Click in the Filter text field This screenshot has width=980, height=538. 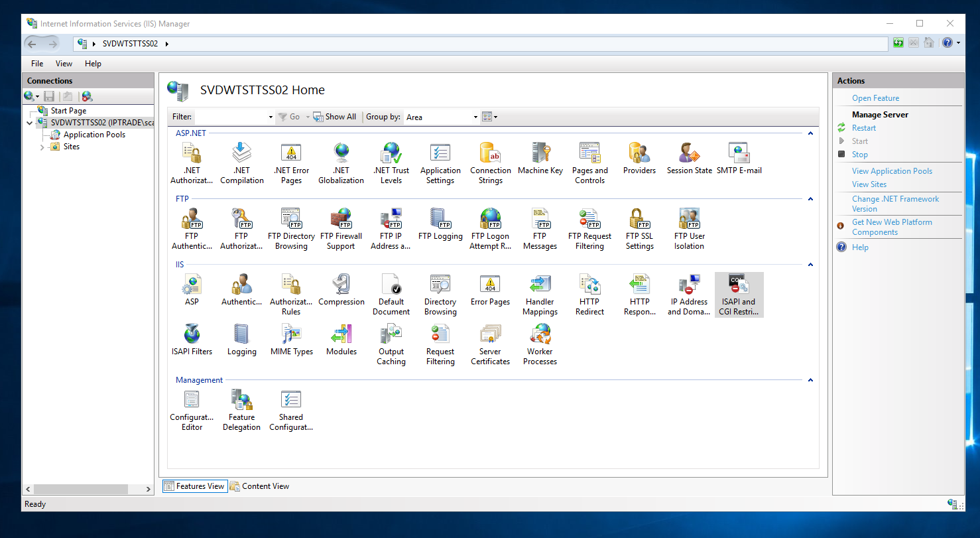[231, 117]
